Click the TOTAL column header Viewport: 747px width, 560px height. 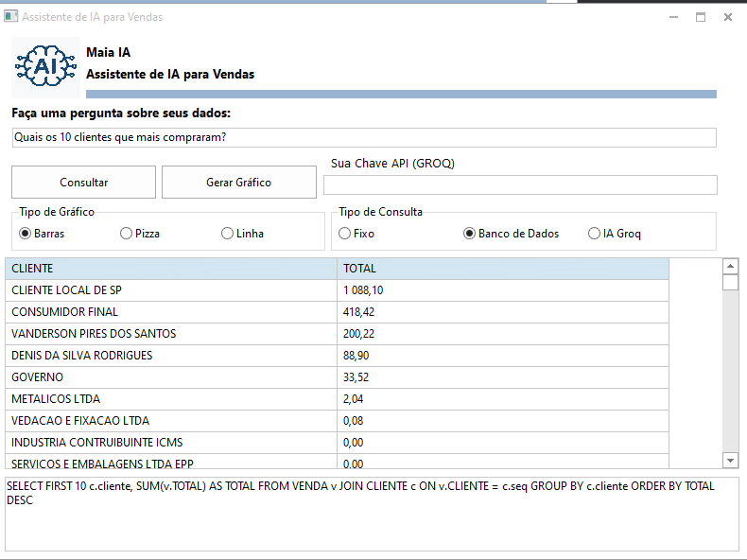[503, 269]
